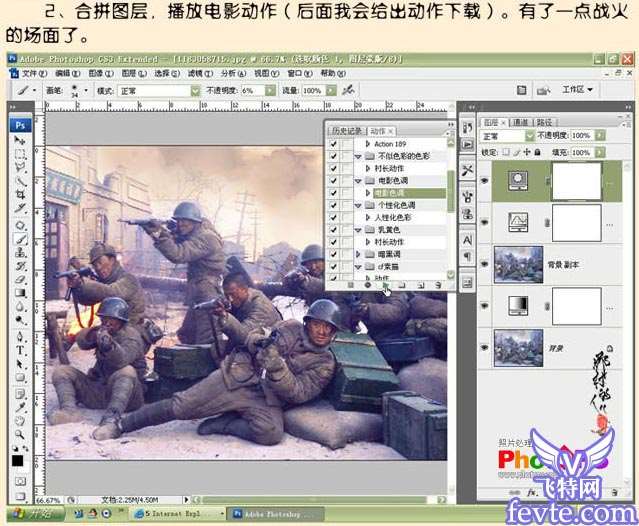Viewport: 639px width, 526px height.
Task: Collapse the 不似色彩的色彩 action set
Action: (358, 156)
